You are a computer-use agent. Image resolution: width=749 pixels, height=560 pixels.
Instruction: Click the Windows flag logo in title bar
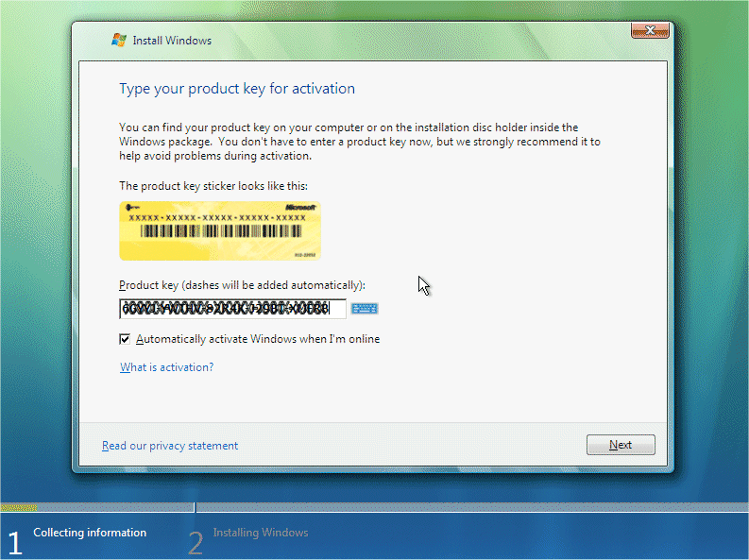[x=119, y=40]
